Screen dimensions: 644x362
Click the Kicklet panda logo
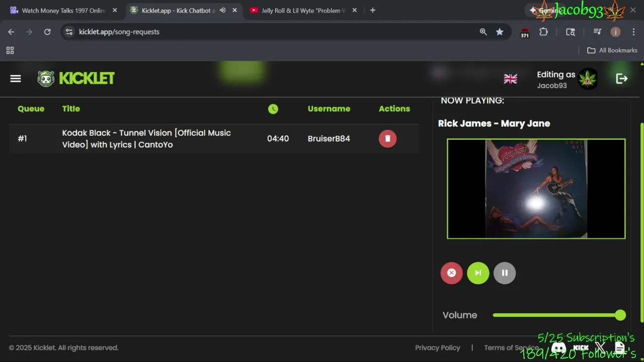coord(46,78)
